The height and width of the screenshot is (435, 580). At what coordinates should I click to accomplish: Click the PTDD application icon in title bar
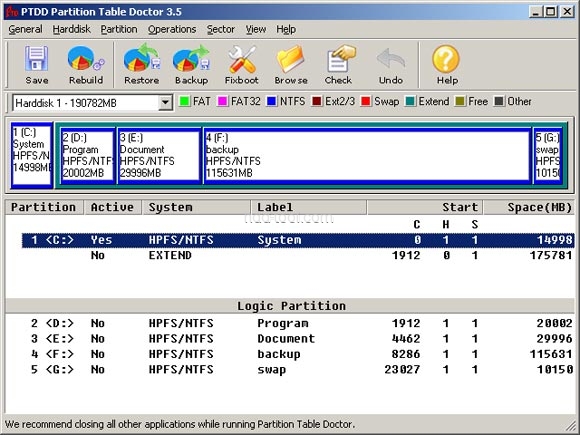(12, 12)
